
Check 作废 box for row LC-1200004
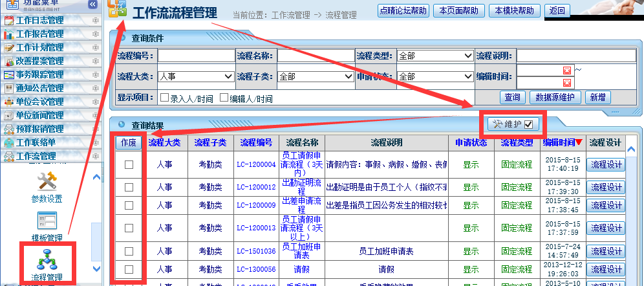click(x=129, y=165)
